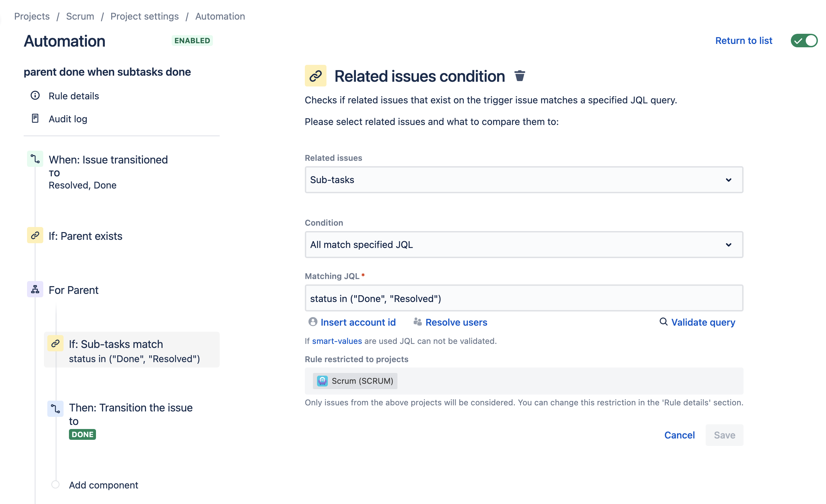Disable the automation rule toggle
The width and height of the screenshot is (826, 504).
click(804, 41)
